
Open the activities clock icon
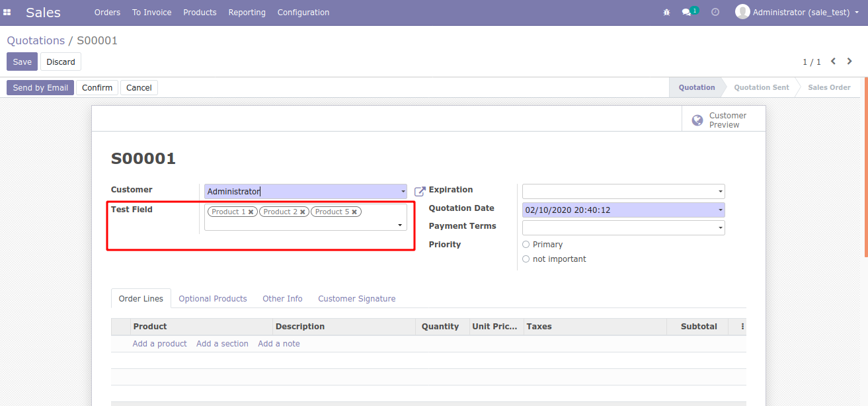point(715,13)
